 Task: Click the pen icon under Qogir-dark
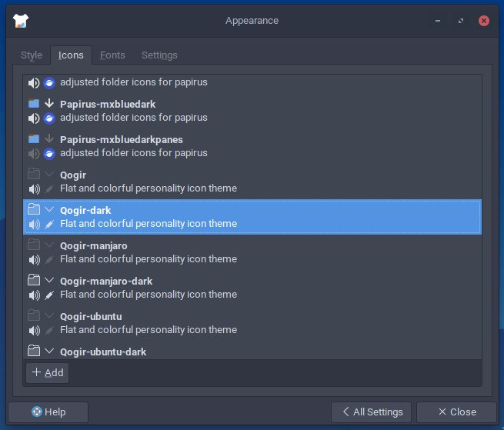pyautogui.click(x=49, y=225)
